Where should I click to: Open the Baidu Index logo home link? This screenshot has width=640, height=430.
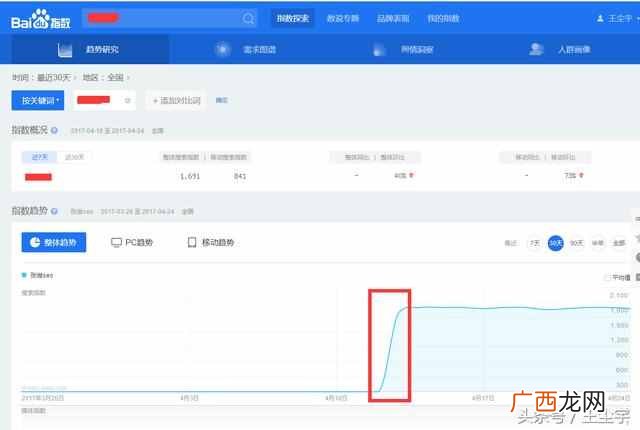[40, 19]
